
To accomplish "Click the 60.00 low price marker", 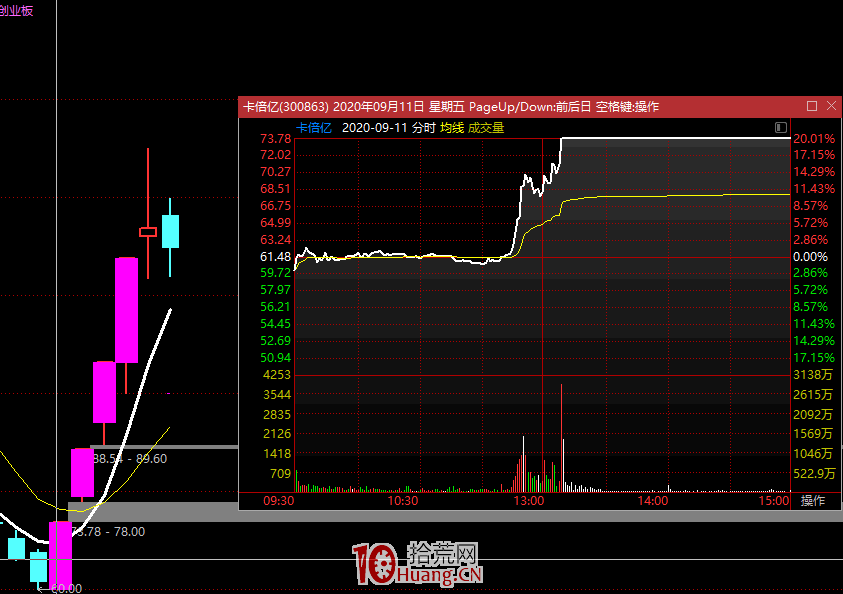I will point(67,588).
